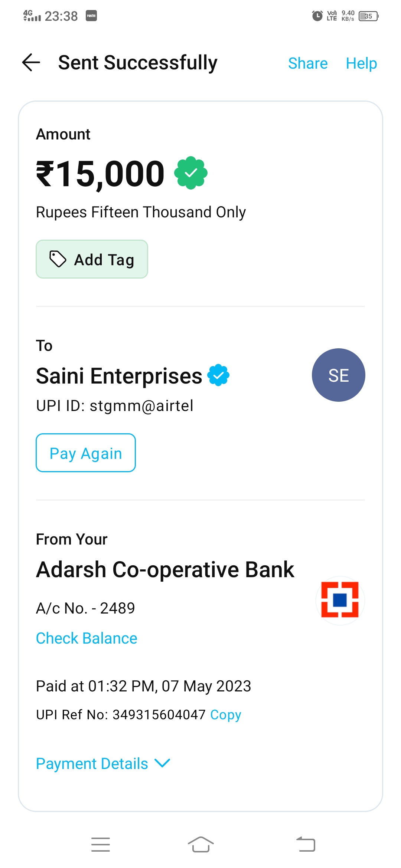401x868 pixels.
Task: Expand the Payment Details section
Action: click(x=92, y=764)
